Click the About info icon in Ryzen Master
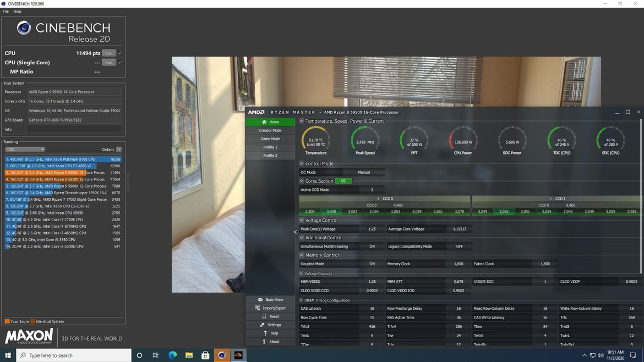644x362 pixels. coord(264,342)
